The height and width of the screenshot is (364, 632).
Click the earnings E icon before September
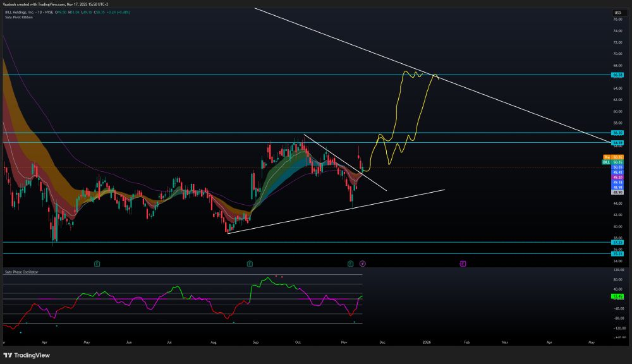pyautogui.click(x=250, y=264)
